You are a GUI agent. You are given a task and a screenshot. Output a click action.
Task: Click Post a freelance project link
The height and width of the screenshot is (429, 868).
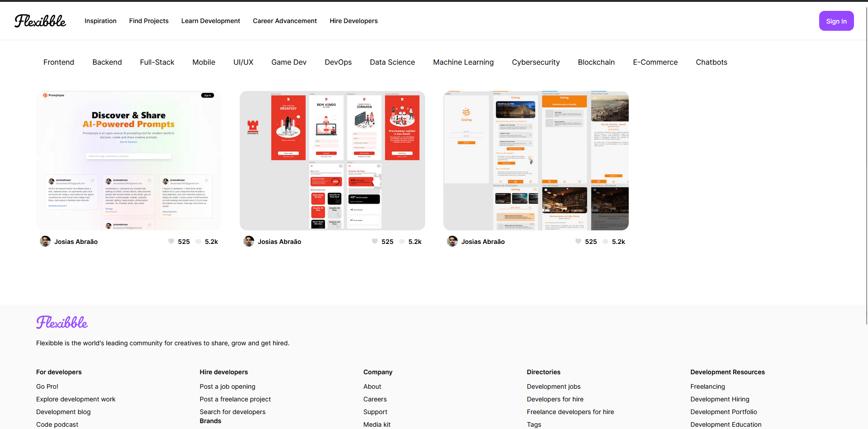click(235, 399)
